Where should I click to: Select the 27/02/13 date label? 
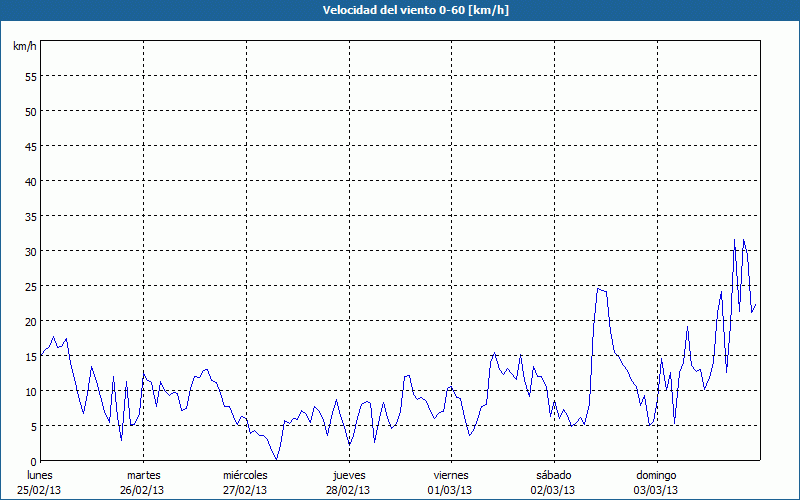pyautogui.click(x=245, y=490)
